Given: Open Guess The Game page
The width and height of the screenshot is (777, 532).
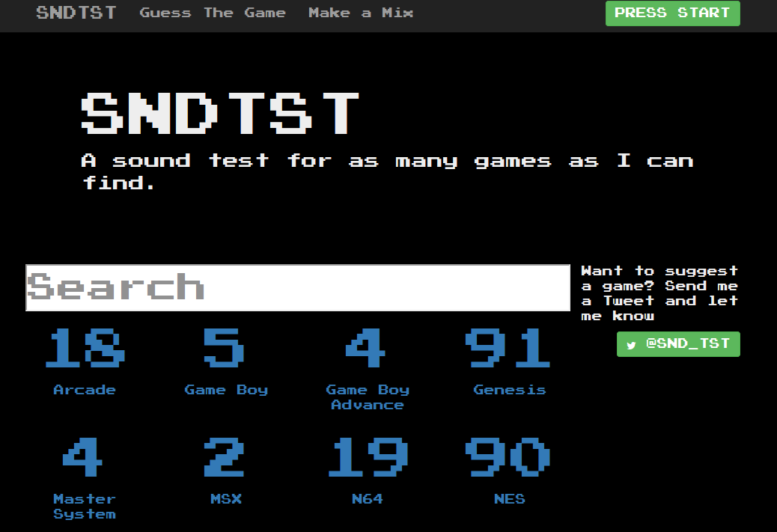Looking at the screenshot, I should pos(213,13).
